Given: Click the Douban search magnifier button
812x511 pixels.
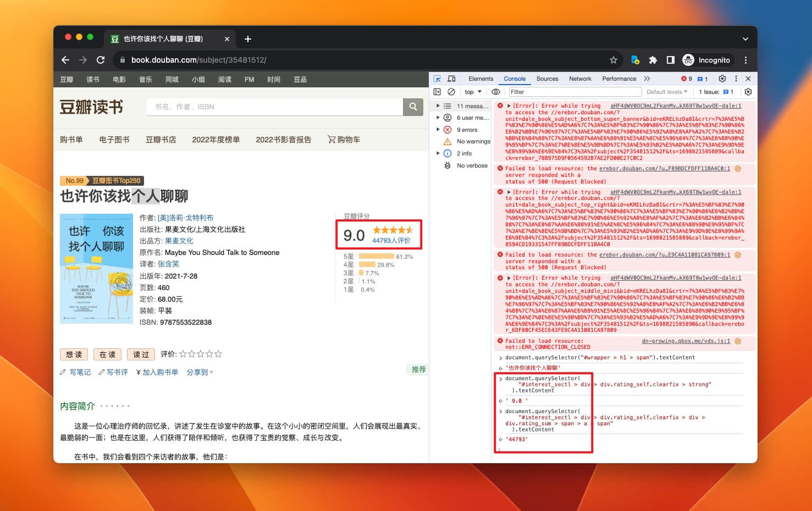Looking at the screenshot, I should point(413,107).
